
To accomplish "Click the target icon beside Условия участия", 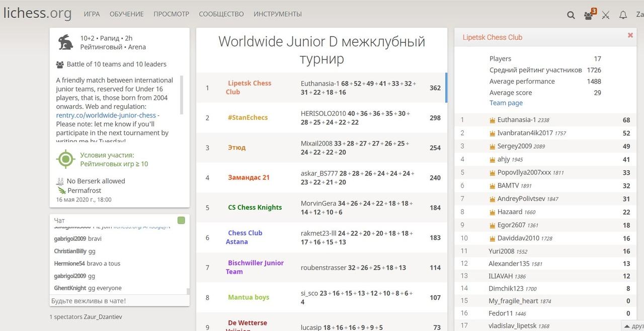I will [65, 159].
